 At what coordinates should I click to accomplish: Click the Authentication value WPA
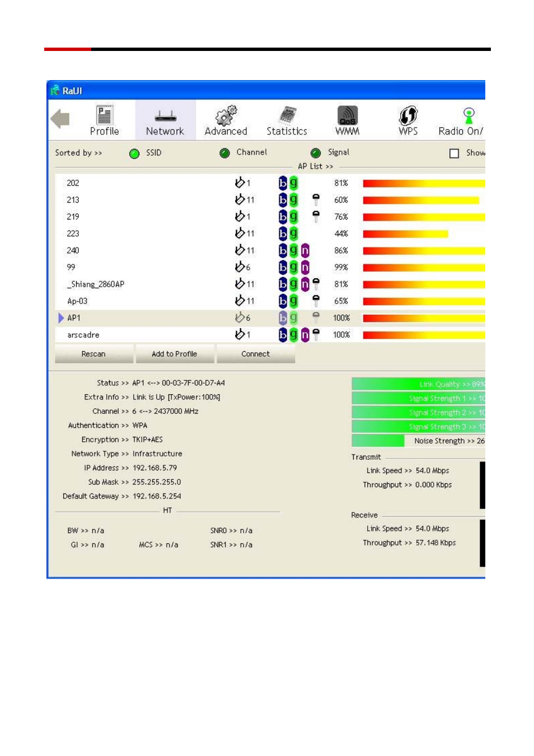pos(140,426)
